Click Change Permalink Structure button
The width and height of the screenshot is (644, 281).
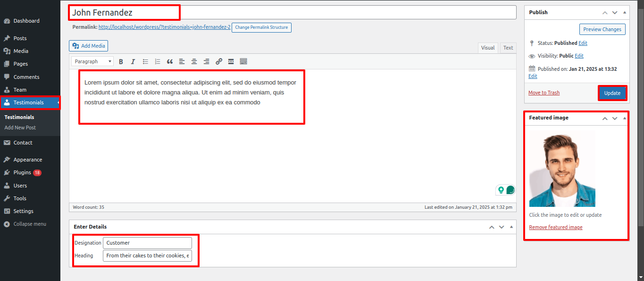point(261,27)
